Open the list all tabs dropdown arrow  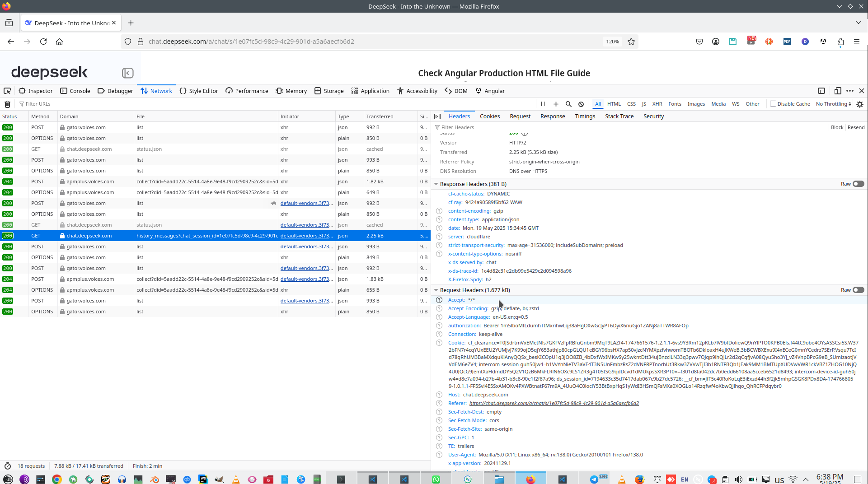[858, 23]
